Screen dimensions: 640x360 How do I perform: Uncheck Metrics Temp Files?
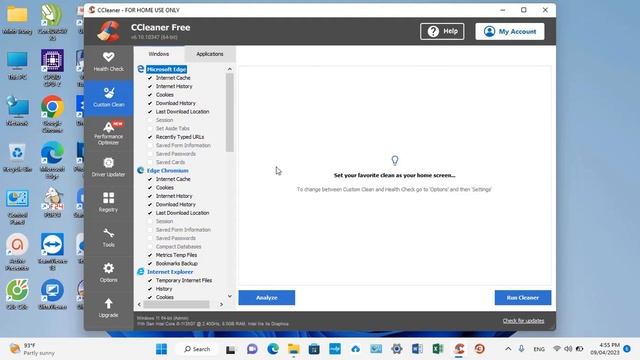click(150, 255)
